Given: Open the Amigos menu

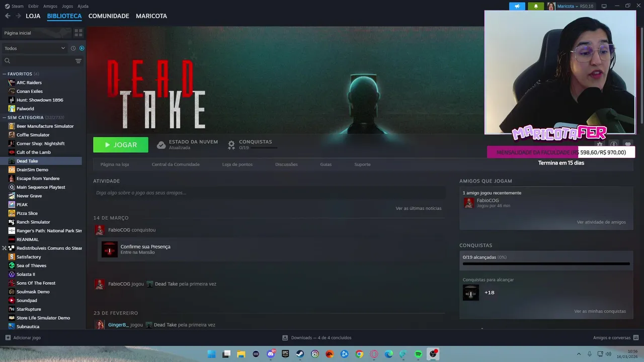Looking at the screenshot, I should [x=50, y=6].
